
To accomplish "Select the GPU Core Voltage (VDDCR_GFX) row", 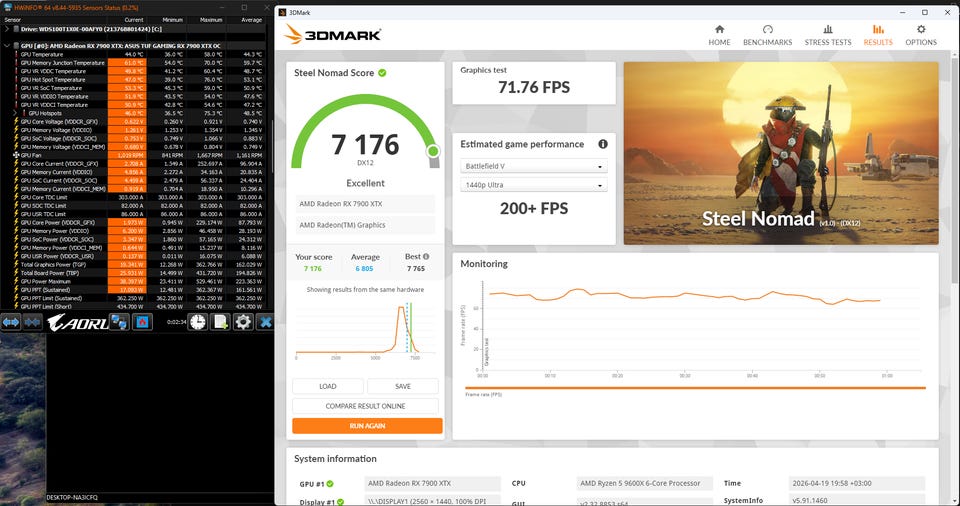I will 132,121.
